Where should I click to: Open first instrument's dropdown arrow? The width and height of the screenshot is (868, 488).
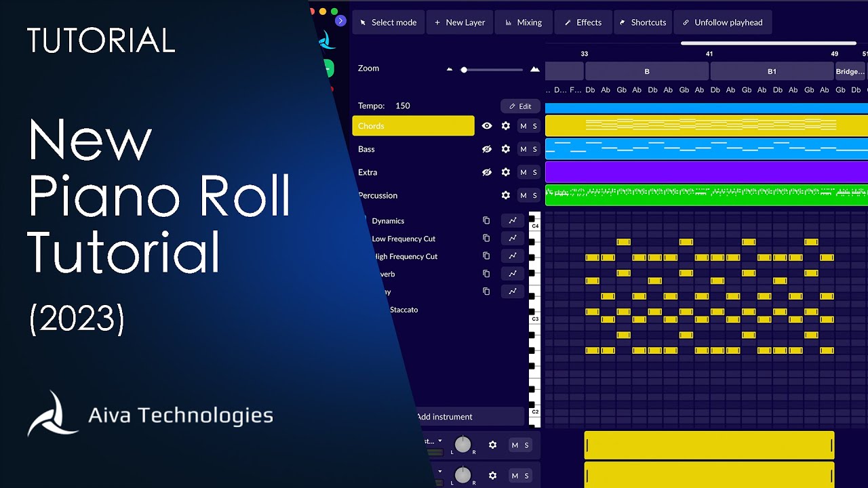439,441
